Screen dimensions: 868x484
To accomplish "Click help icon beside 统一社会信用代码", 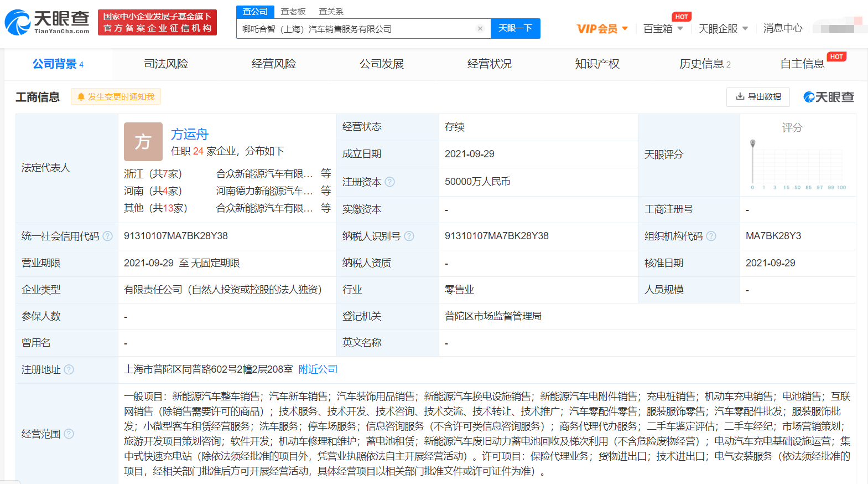I will pos(108,236).
